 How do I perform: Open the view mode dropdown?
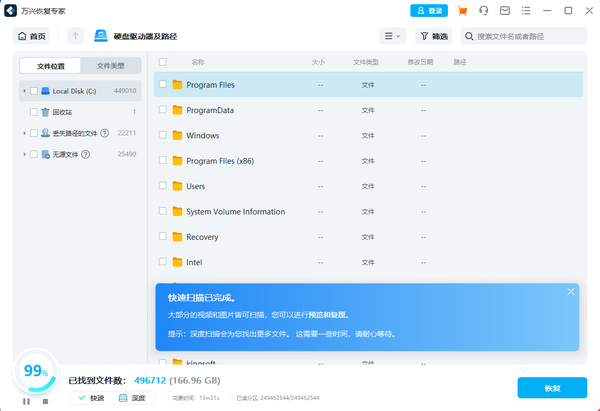coord(392,36)
